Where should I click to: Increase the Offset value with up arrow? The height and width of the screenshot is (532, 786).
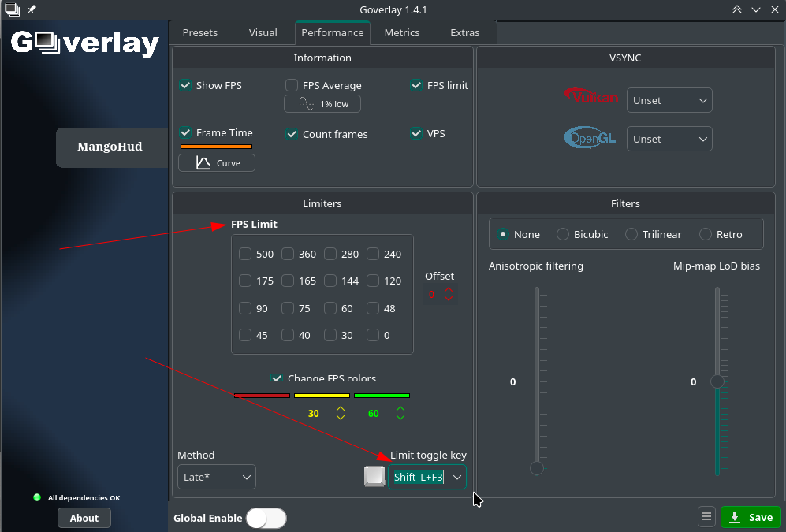(449, 289)
